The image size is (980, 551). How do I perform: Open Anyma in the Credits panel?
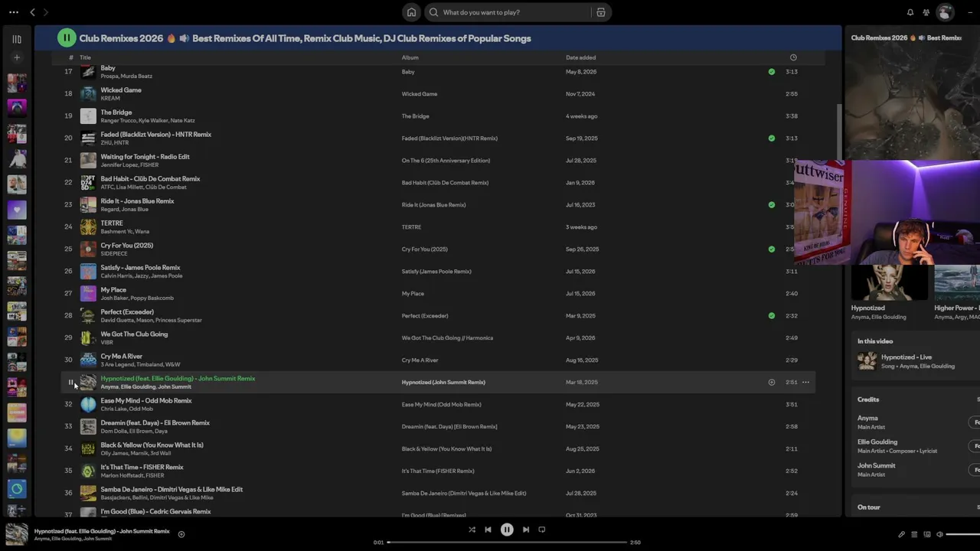pyautogui.click(x=867, y=419)
